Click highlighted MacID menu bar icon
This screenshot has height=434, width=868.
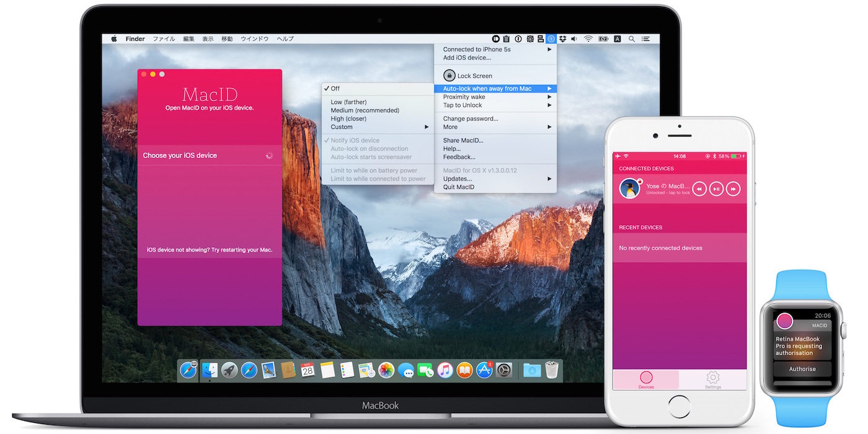pyautogui.click(x=551, y=38)
